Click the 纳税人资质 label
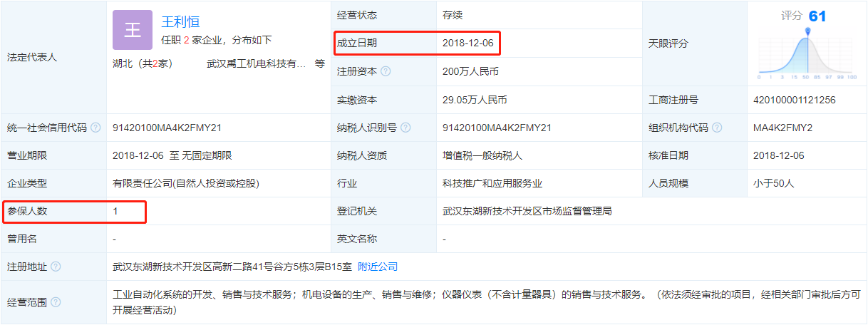 pos(362,155)
